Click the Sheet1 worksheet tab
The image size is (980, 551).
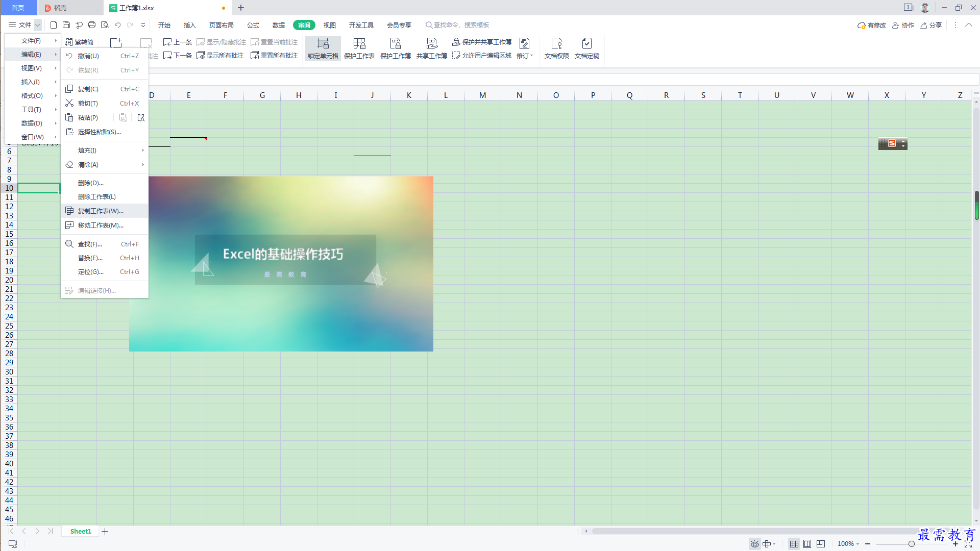point(81,531)
